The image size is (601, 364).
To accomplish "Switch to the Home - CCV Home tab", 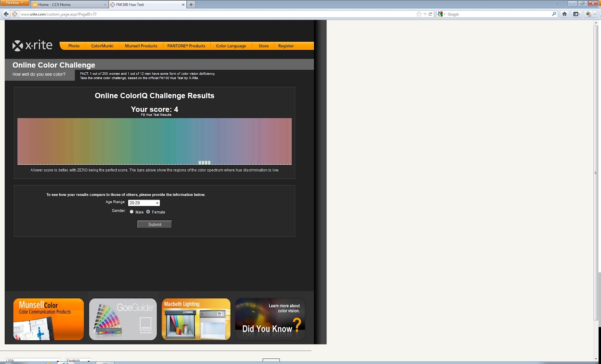I will [69, 5].
